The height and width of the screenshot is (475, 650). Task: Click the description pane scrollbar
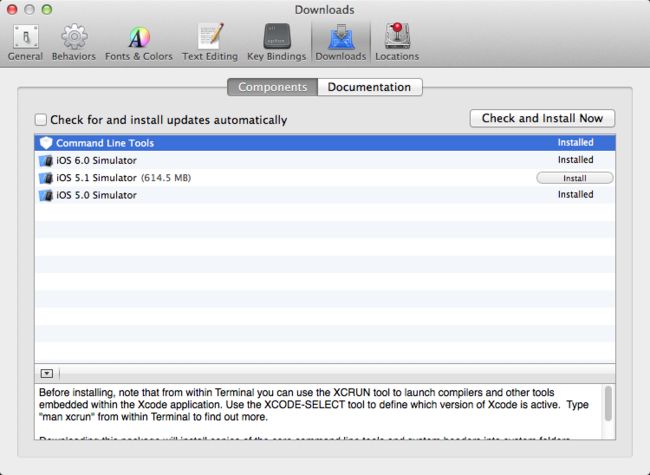tap(608, 403)
